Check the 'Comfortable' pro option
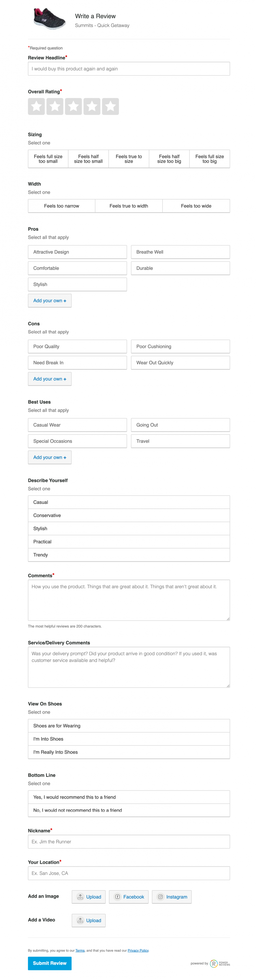Viewport: 256px width, 980px height. tap(77, 268)
